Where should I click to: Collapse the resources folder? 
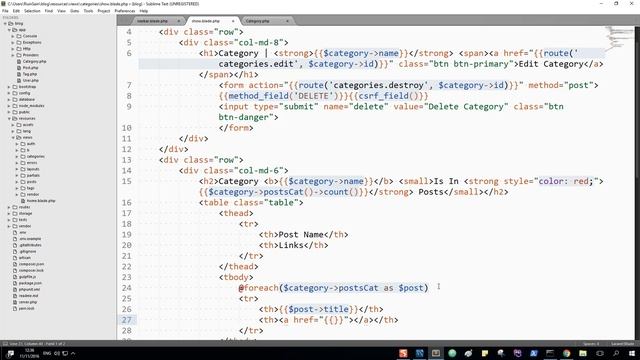[9, 118]
